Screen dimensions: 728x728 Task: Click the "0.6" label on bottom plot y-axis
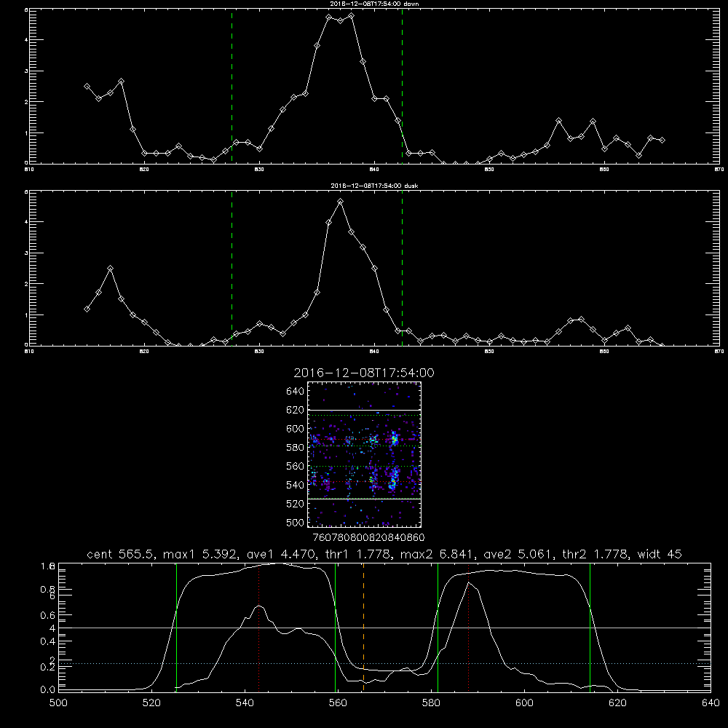[48, 615]
